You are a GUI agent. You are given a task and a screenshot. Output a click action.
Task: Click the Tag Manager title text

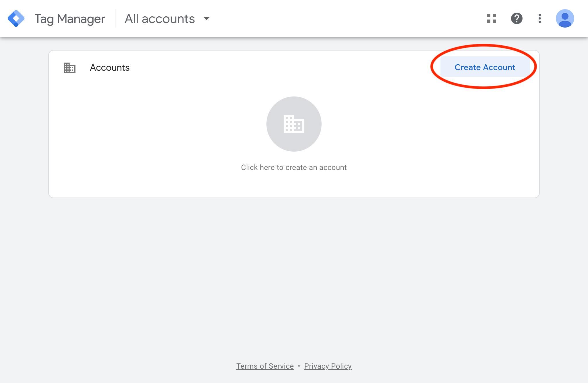click(70, 19)
